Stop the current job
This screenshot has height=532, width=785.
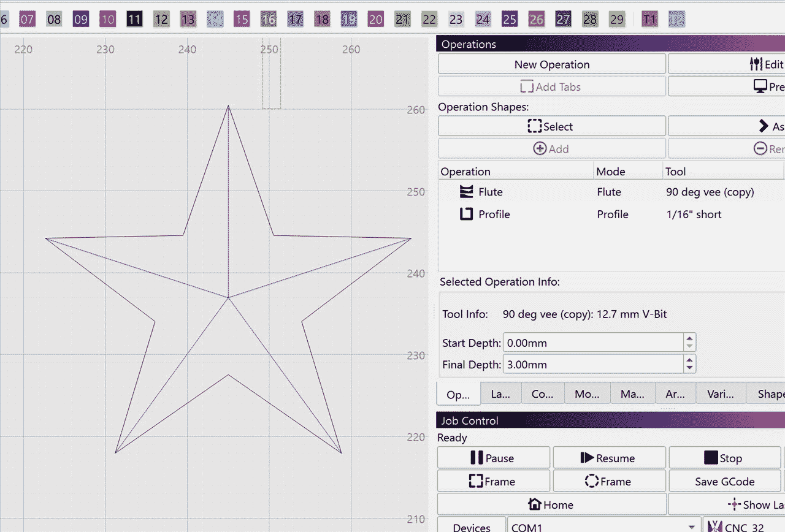(x=724, y=458)
